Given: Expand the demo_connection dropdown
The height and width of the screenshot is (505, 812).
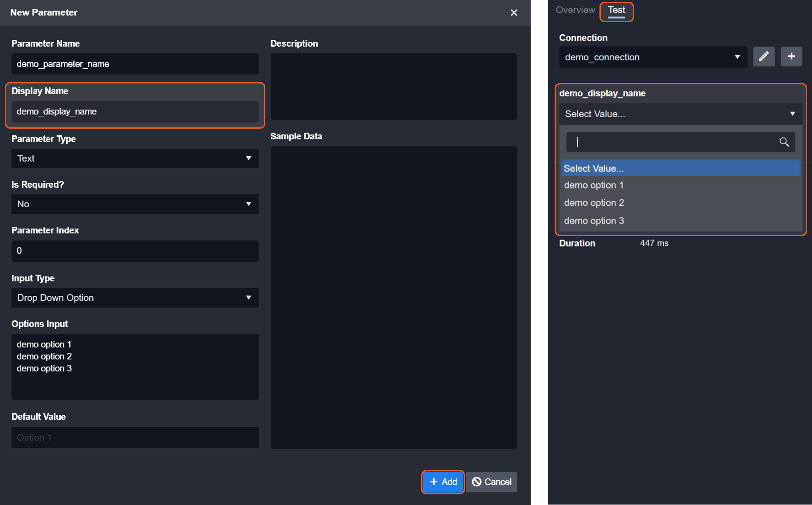Looking at the screenshot, I should tap(653, 57).
